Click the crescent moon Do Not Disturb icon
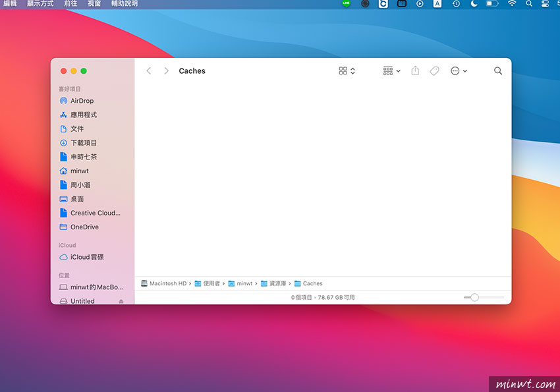This screenshot has height=392, width=560. pyautogui.click(x=474, y=3)
